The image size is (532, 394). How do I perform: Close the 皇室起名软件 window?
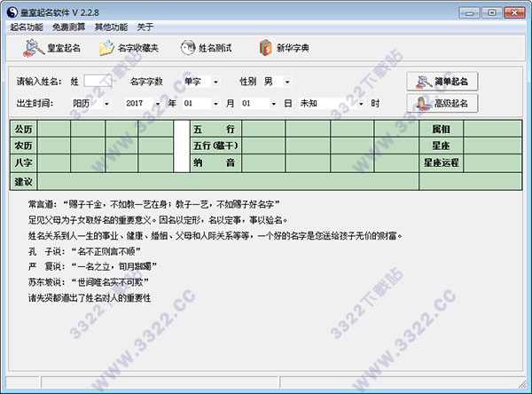514,13
